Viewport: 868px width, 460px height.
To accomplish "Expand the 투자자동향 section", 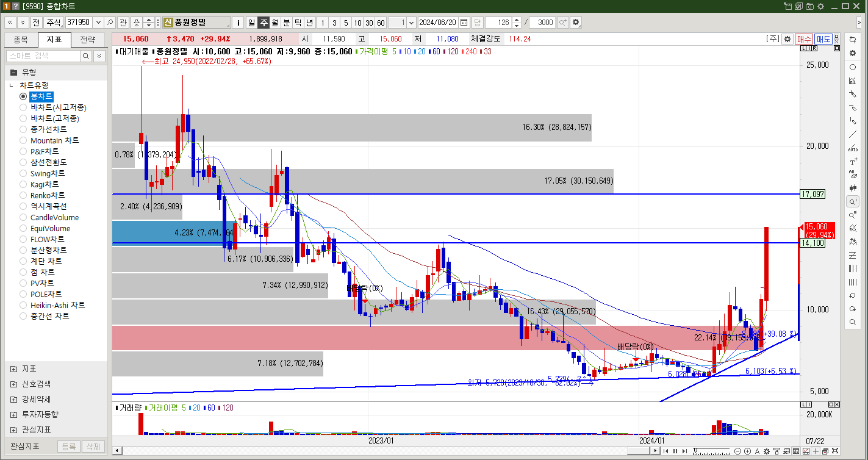I will coord(13,414).
